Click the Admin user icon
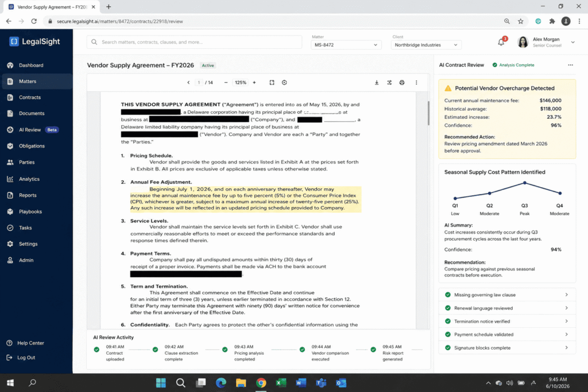Image resolution: width=588 pixels, height=392 pixels. 10,260
